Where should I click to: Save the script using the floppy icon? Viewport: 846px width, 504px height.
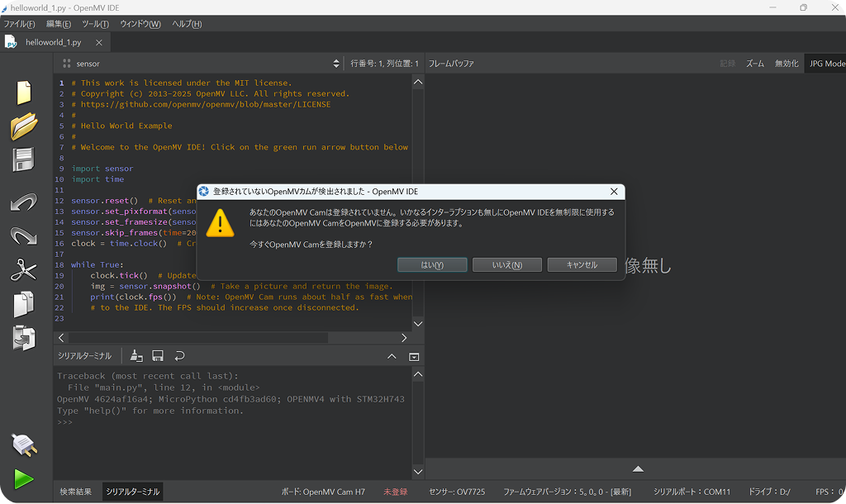[x=23, y=159]
